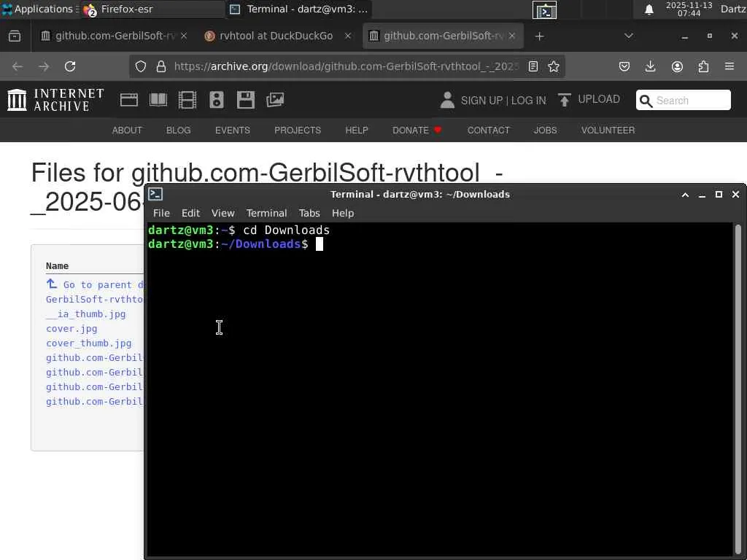Open the terminal Terminal menu
The image size is (747, 560).
(x=267, y=213)
